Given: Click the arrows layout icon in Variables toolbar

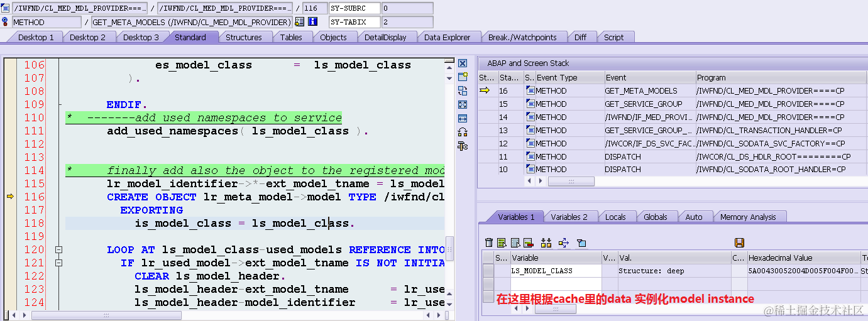Looking at the screenshot, I should tap(563, 242).
